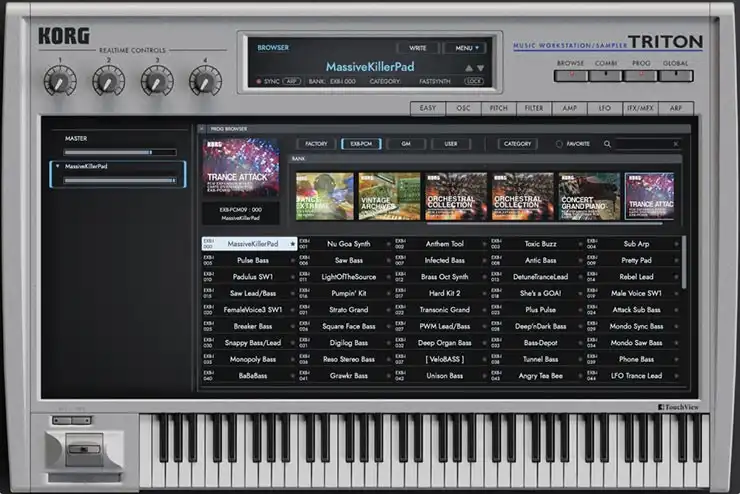Click the ribbon controller strip below the joystick
Image resolution: width=740 pixels, height=494 pixels.
[x=84, y=478]
